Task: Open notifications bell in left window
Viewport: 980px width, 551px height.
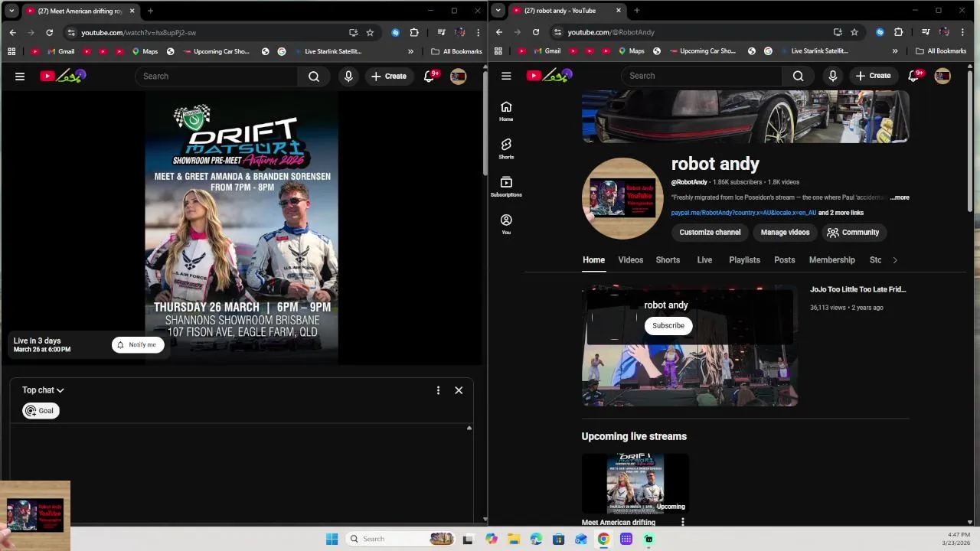Action: tap(430, 76)
